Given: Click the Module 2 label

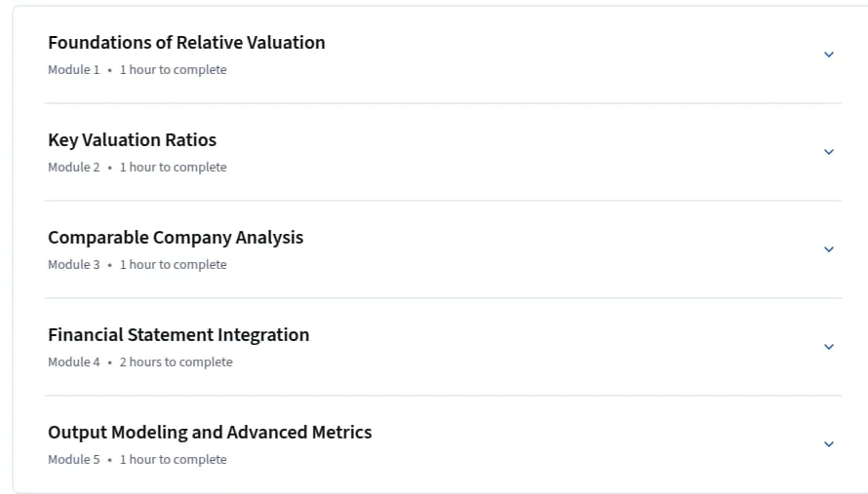Looking at the screenshot, I should click(73, 167).
